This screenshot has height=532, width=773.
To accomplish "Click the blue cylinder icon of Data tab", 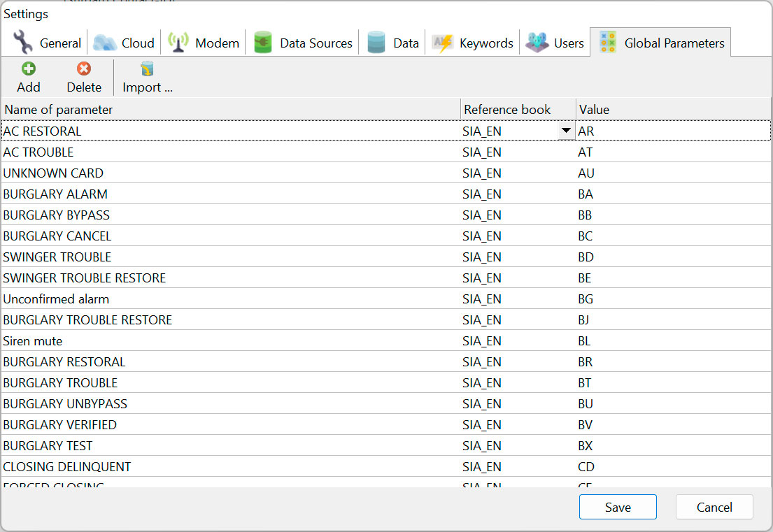I will point(376,43).
